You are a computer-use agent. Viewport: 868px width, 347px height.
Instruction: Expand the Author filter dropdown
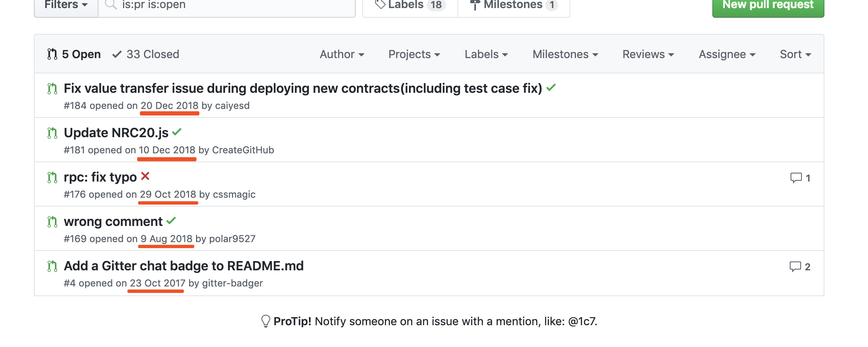click(342, 54)
